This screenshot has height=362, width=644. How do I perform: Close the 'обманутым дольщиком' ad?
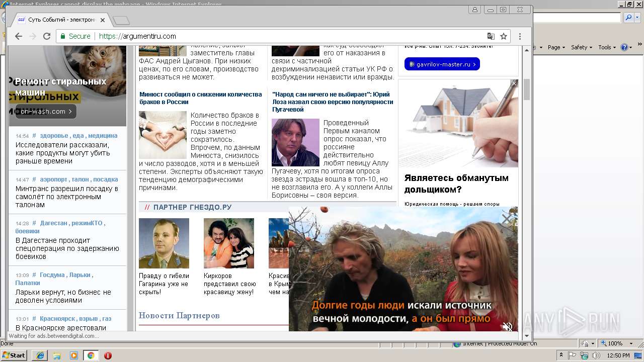(x=514, y=83)
